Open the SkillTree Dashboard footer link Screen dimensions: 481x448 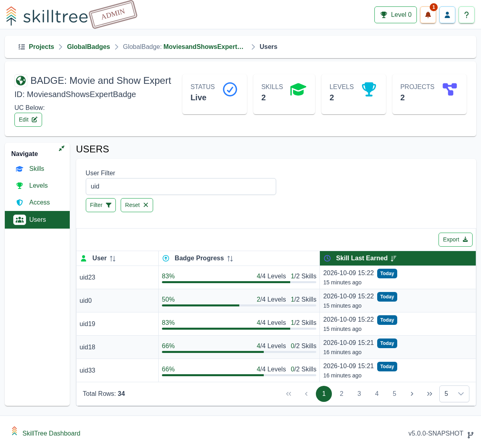(51, 434)
